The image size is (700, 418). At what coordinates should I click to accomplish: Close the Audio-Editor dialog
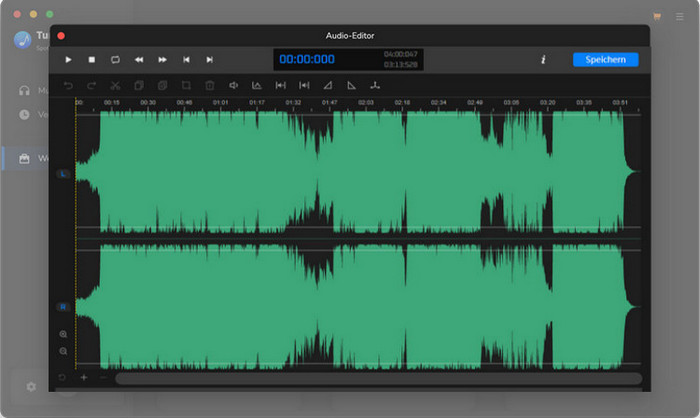(x=61, y=36)
